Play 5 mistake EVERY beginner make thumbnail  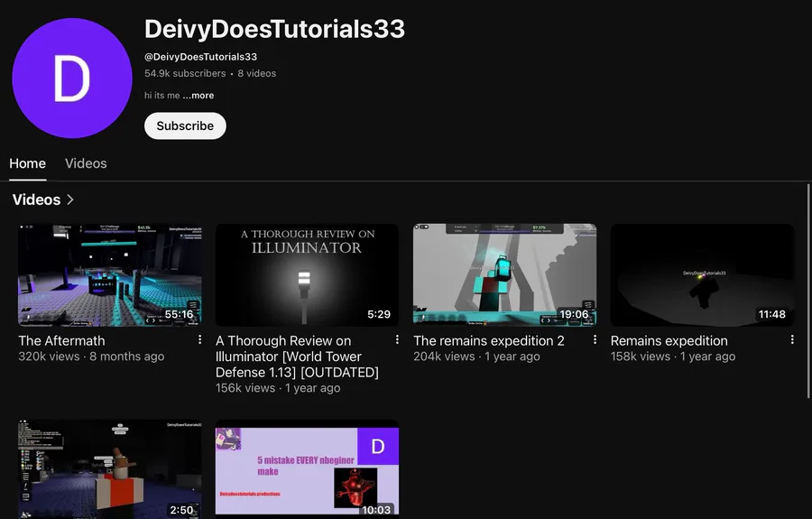point(307,468)
